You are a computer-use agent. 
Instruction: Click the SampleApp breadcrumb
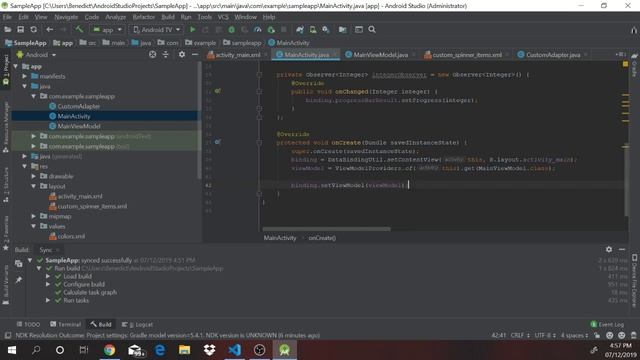tap(25, 42)
